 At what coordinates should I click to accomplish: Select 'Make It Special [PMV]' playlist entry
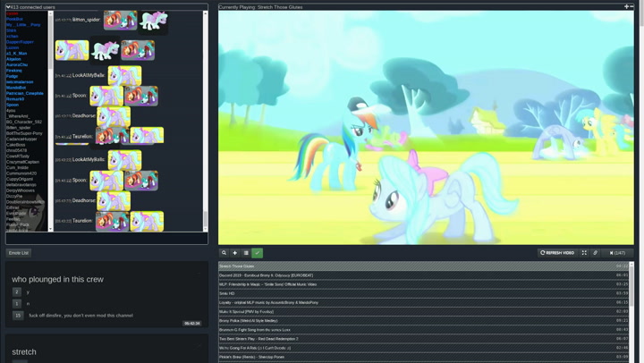[423, 312]
